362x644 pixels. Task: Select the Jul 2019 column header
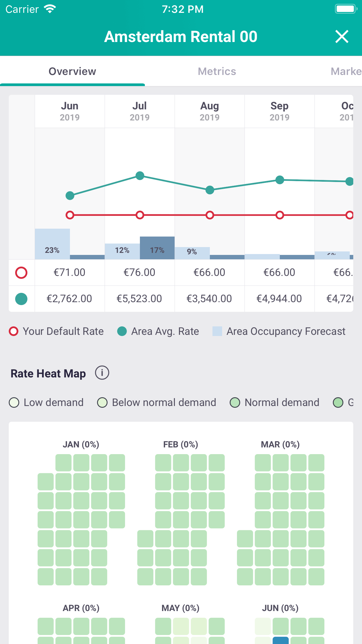pos(140,111)
